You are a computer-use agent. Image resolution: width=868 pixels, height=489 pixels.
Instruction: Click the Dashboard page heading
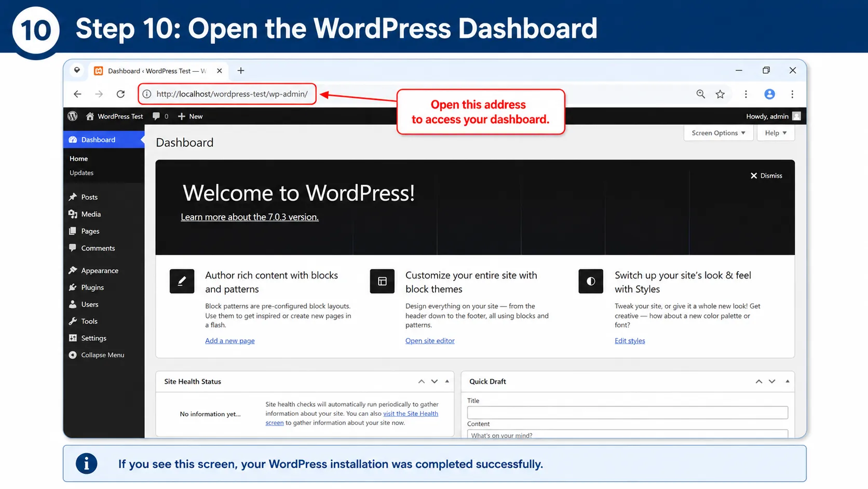[185, 142]
